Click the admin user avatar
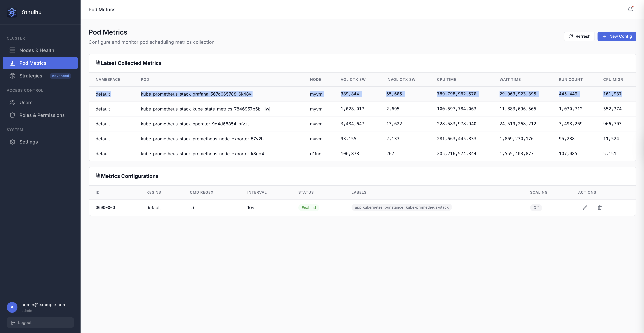This screenshot has height=333, width=644. 12,307
